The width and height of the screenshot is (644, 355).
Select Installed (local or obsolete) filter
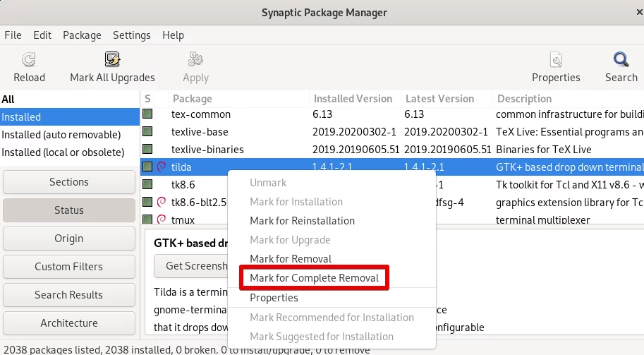tap(70, 152)
